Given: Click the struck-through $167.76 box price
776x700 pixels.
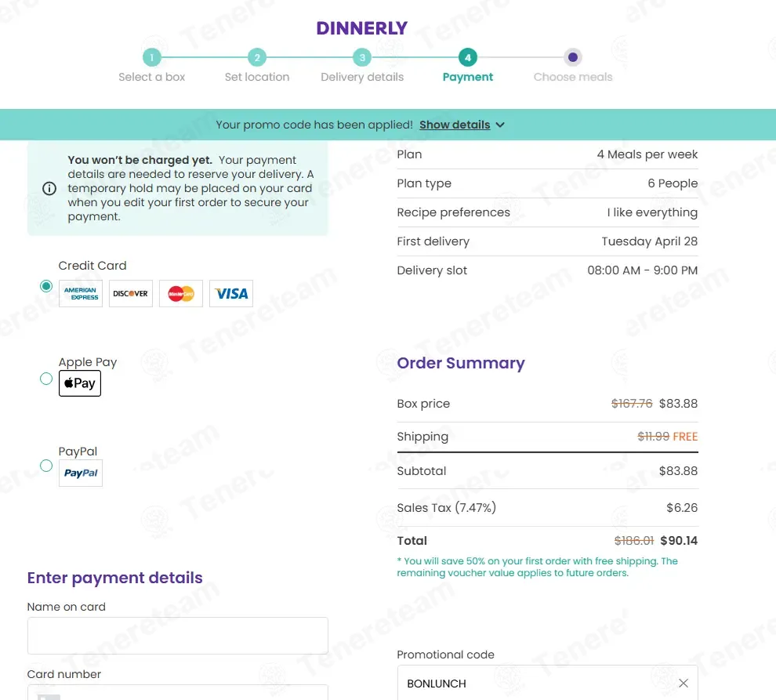Looking at the screenshot, I should pyautogui.click(x=632, y=404).
